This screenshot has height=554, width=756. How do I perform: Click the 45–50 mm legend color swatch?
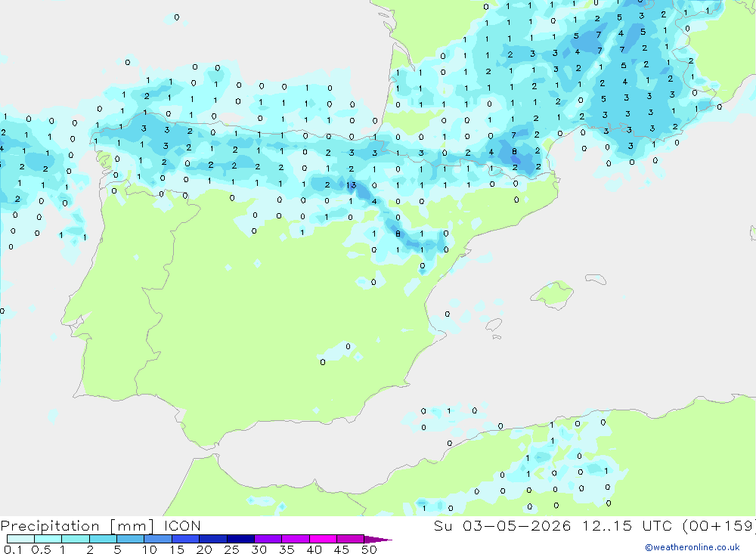(x=351, y=539)
